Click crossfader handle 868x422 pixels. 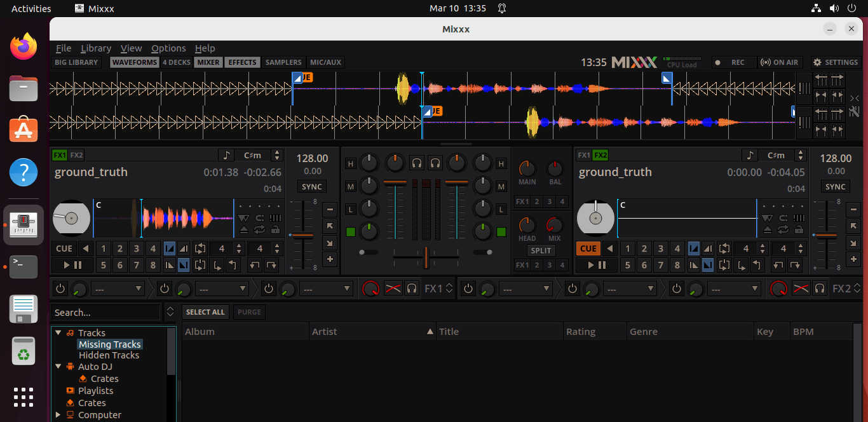point(426,257)
